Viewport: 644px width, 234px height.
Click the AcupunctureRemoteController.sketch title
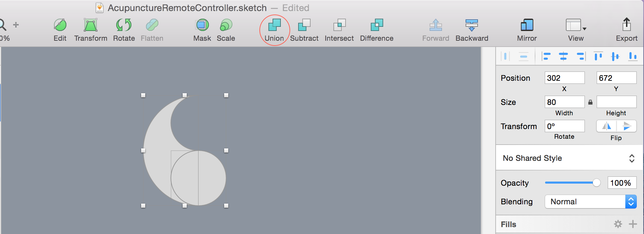(x=187, y=8)
